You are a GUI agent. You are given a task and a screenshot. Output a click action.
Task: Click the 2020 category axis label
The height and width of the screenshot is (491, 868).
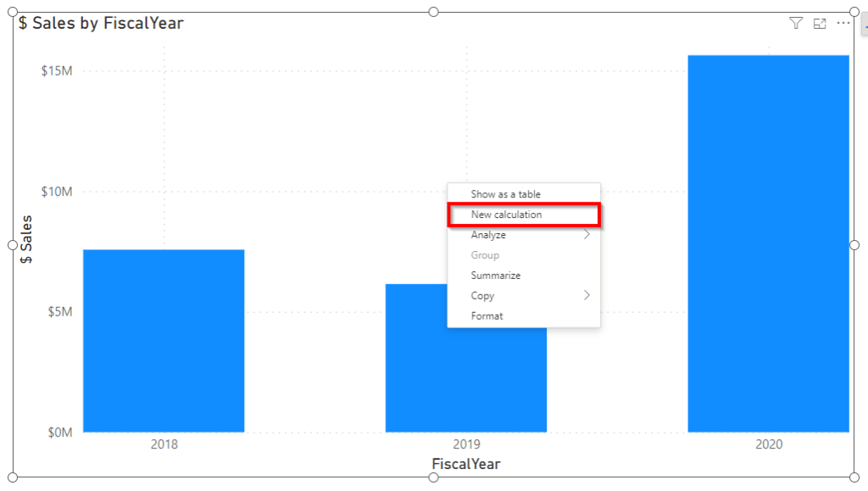point(768,444)
